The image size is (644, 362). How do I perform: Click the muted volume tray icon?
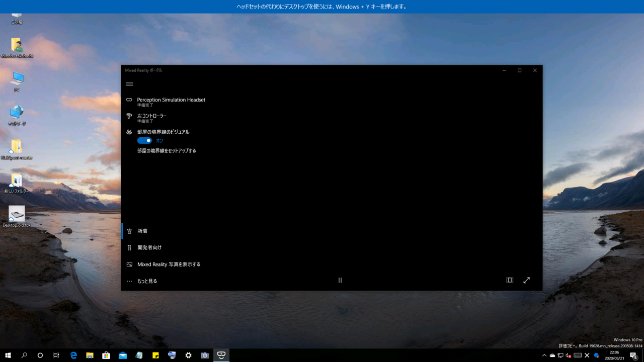(569, 355)
